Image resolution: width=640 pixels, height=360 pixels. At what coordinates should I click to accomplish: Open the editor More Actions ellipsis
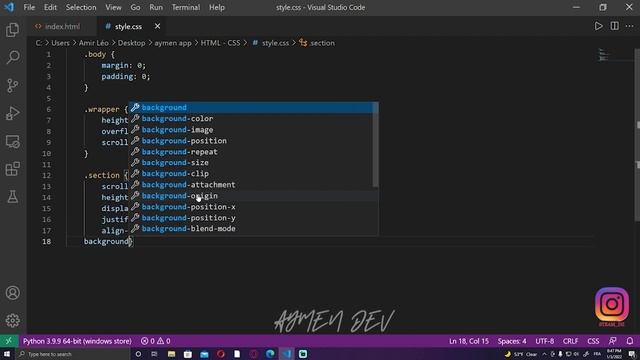click(x=630, y=26)
